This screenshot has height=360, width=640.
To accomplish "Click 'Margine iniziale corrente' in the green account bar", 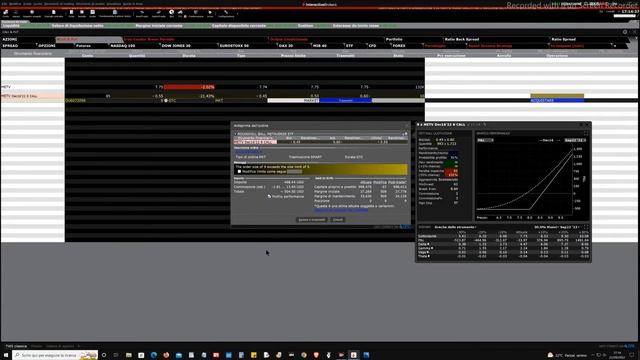I will (x=159, y=26).
